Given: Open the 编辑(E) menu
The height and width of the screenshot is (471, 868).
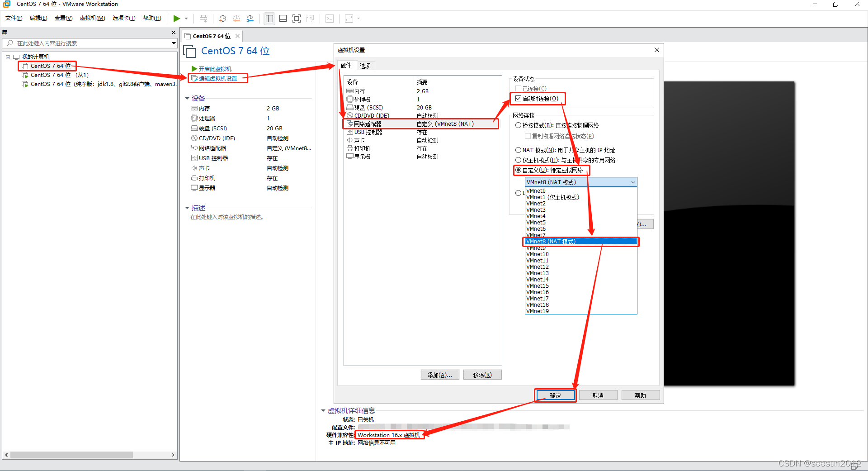Looking at the screenshot, I should [x=38, y=18].
